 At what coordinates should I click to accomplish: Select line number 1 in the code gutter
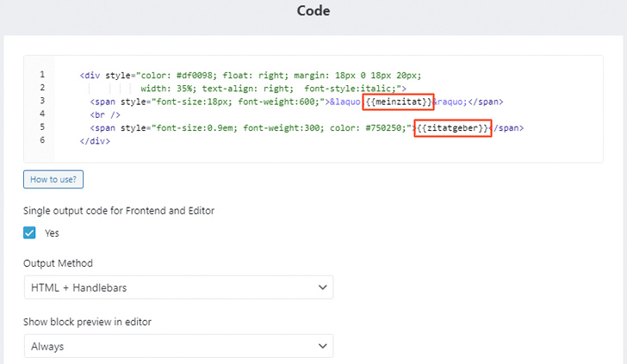point(42,75)
